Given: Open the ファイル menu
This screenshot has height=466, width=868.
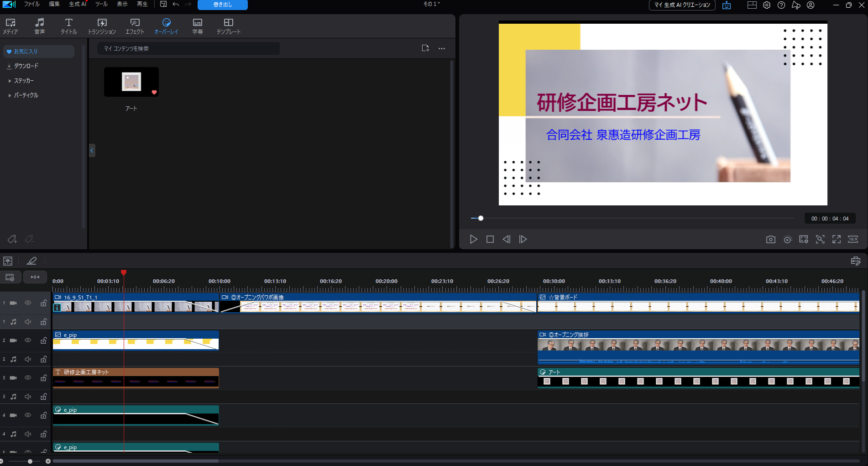Looking at the screenshot, I should coord(31,4).
